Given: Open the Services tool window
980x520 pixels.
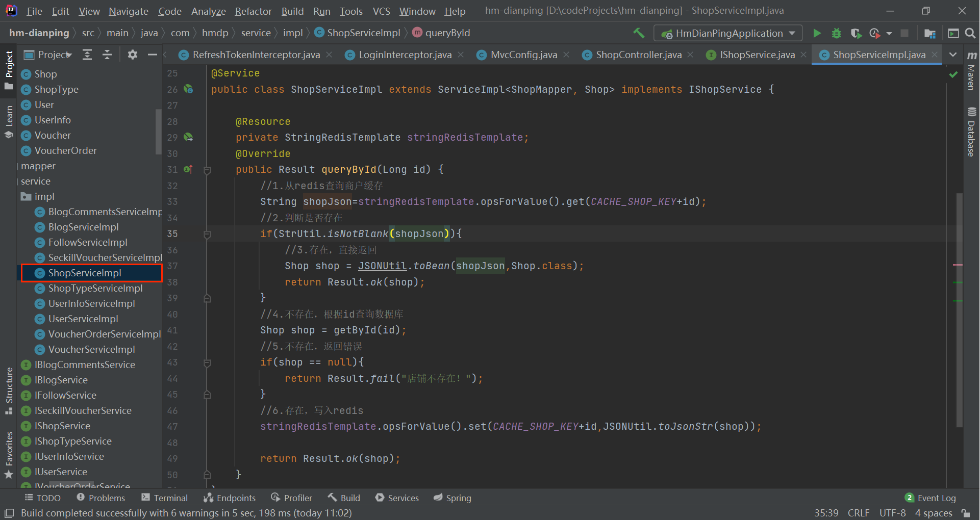Looking at the screenshot, I should click(397, 498).
